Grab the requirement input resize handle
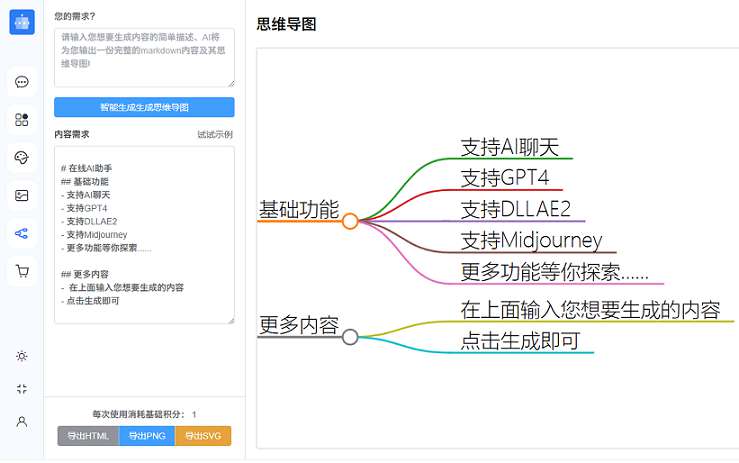The width and height of the screenshot is (739, 463). [231, 83]
